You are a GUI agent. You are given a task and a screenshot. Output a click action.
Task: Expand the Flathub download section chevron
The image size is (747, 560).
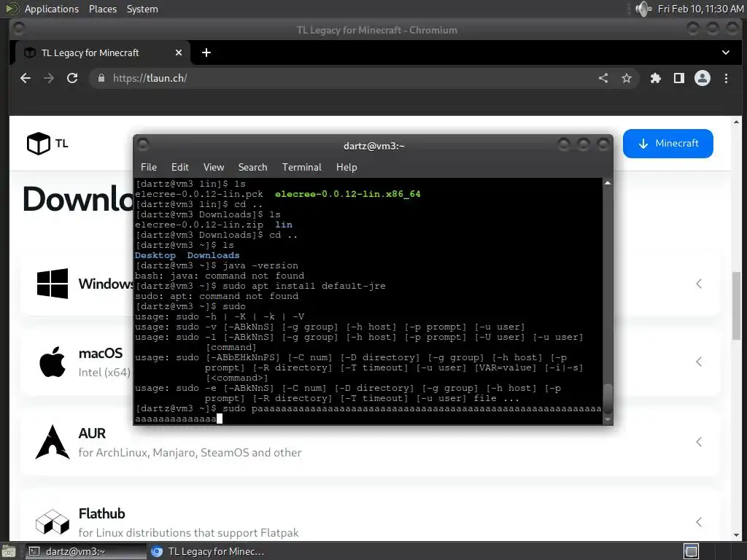tap(699, 522)
